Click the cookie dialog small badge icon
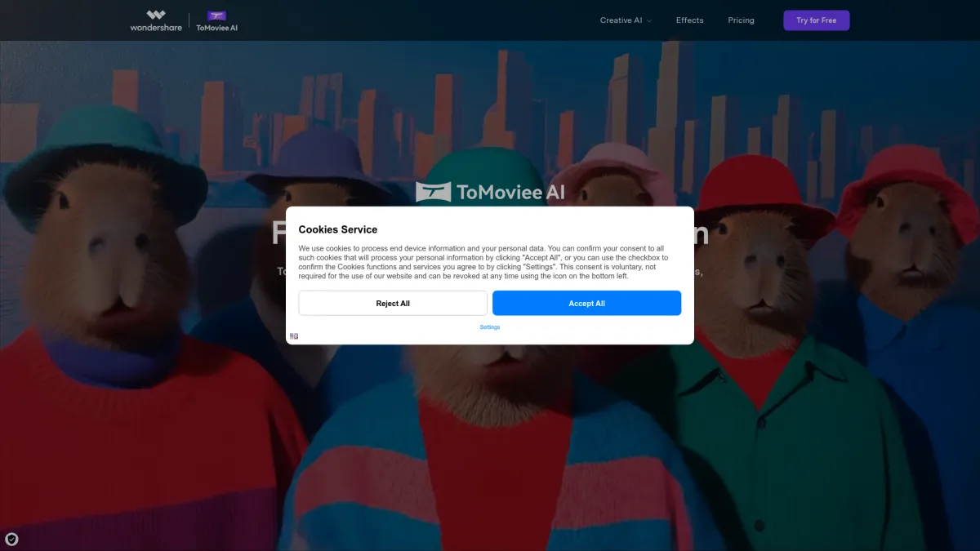This screenshot has height=551, width=980. (x=294, y=336)
